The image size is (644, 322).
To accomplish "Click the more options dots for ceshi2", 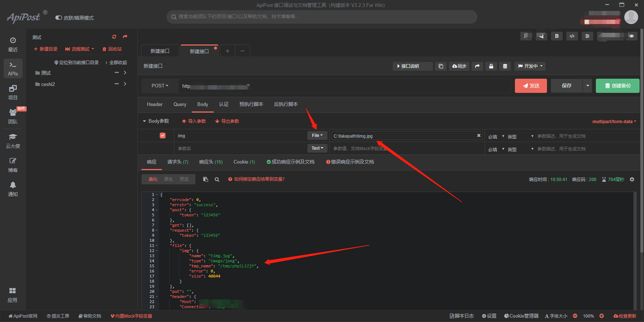I will [x=117, y=84].
